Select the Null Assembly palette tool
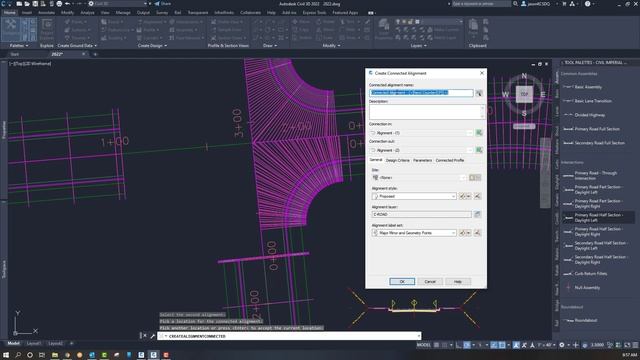Viewport: 640px width, 360px height. (x=587, y=288)
